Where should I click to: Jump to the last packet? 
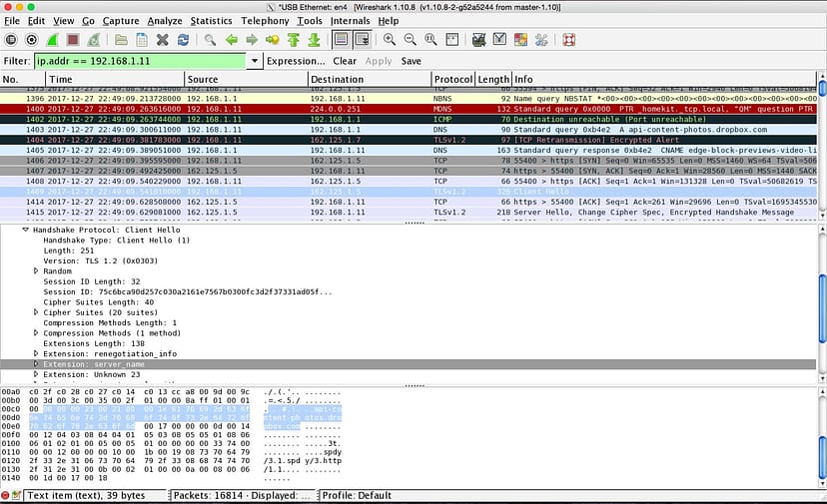[314, 40]
